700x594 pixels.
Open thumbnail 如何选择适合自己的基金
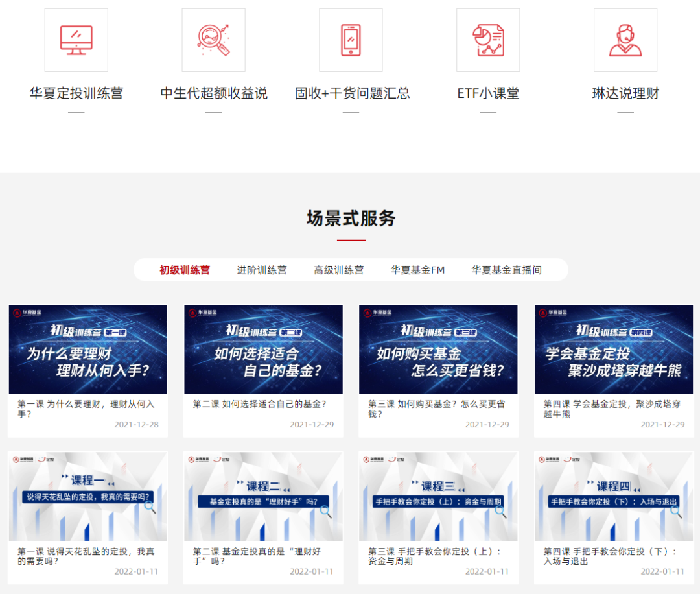point(263,350)
